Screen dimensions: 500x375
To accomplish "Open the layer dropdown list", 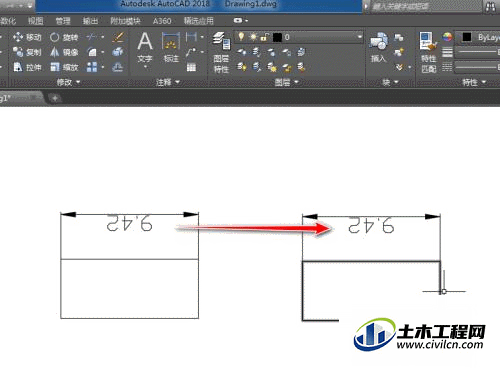I will point(360,37).
